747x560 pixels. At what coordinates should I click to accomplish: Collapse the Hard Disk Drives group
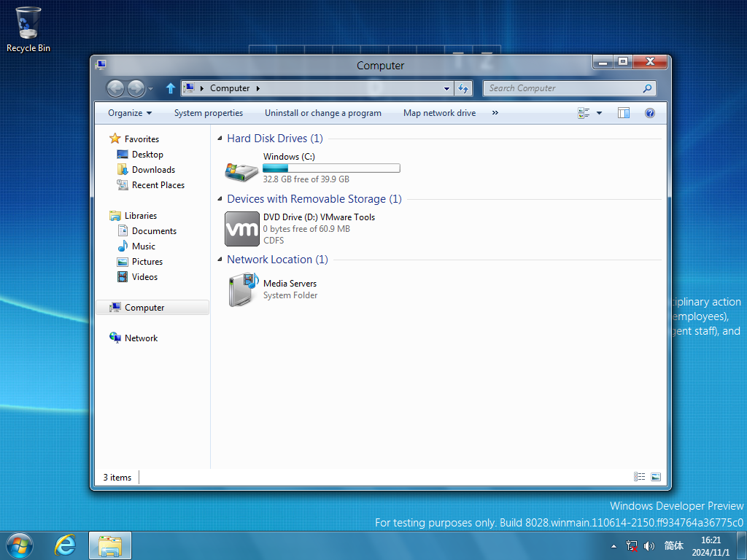(x=220, y=139)
